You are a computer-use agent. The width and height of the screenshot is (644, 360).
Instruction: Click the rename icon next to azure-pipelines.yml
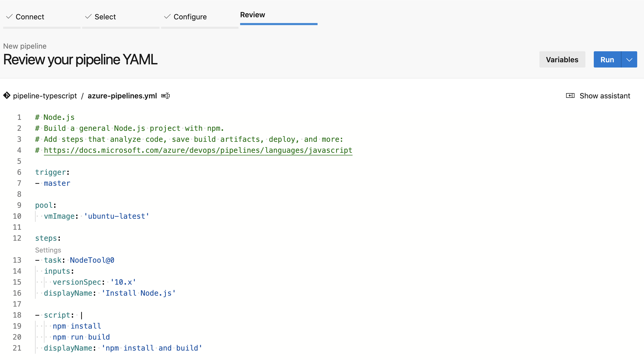point(165,96)
